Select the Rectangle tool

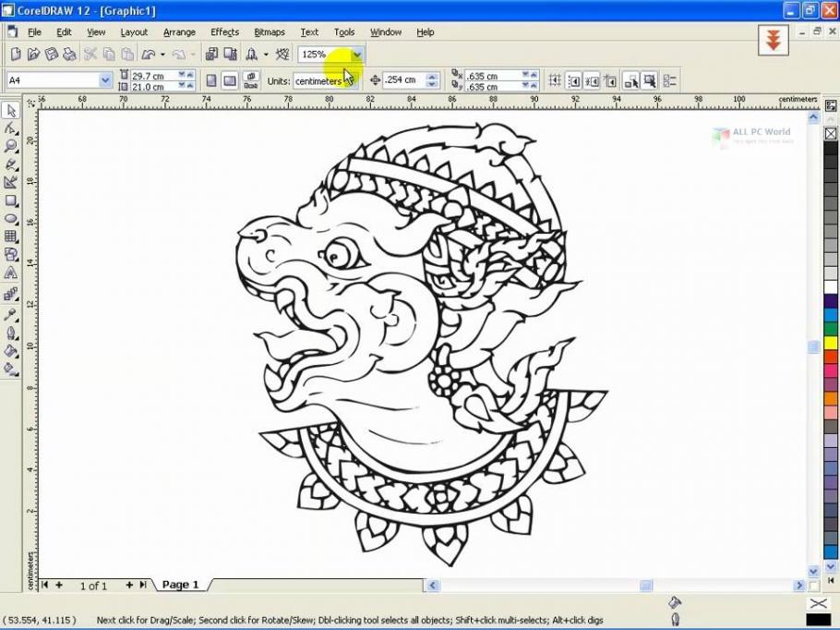pyautogui.click(x=11, y=201)
